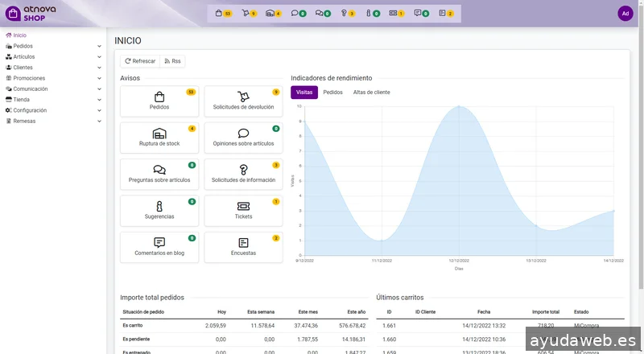
Task: Expand the Pedidos sidebar menu
Action: 53,46
